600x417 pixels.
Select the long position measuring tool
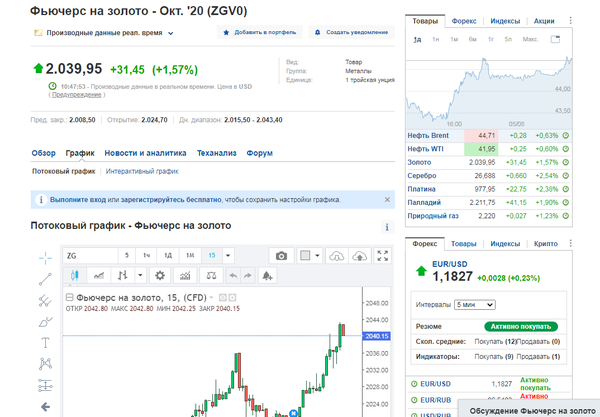click(45, 385)
